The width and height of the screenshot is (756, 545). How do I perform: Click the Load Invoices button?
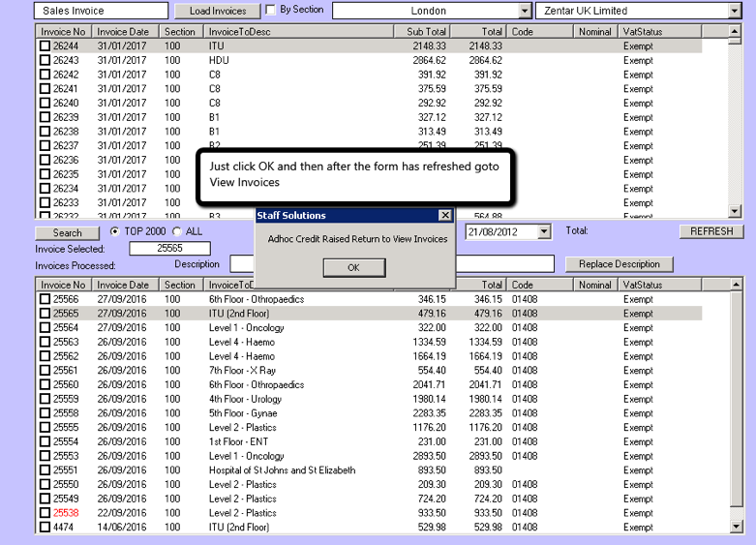(x=218, y=11)
